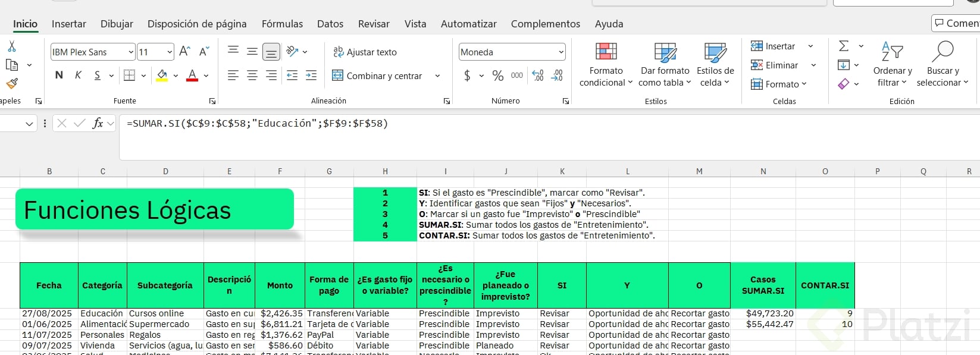The width and height of the screenshot is (980, 355).
Task: Open the Moneda number format dropdown
Action: (512, 52)
